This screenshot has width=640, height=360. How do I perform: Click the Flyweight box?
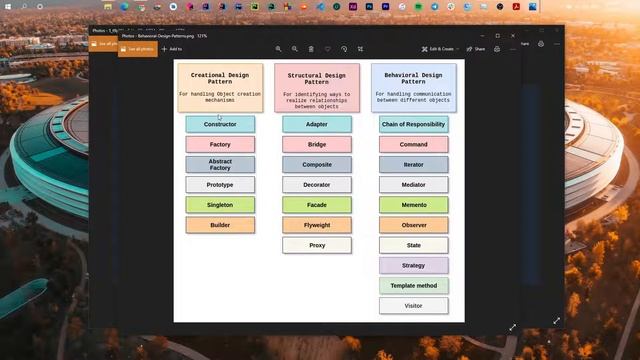317,225
